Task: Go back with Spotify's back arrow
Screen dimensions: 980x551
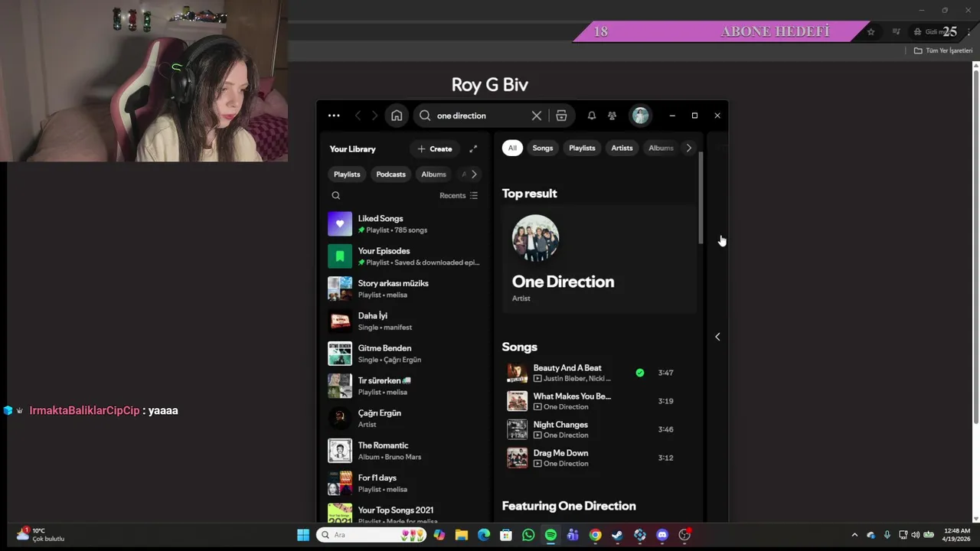Action: pyautogui.click(x=358, y=116)
